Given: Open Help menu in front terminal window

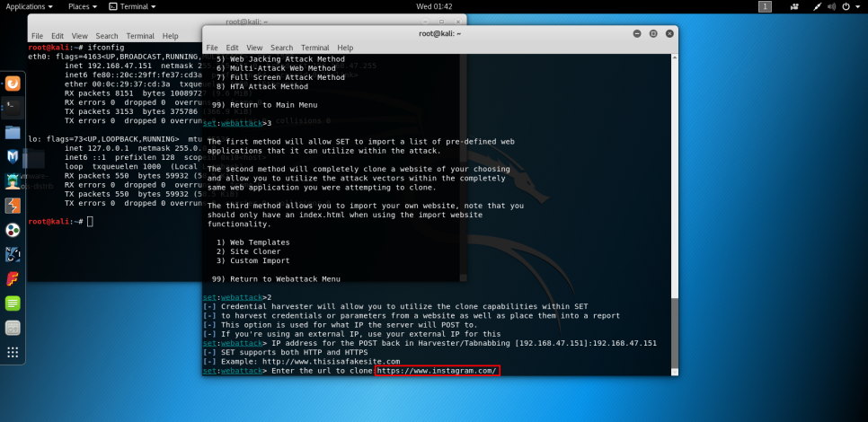Looking at the screenshot, I should [x=345, y=48].
